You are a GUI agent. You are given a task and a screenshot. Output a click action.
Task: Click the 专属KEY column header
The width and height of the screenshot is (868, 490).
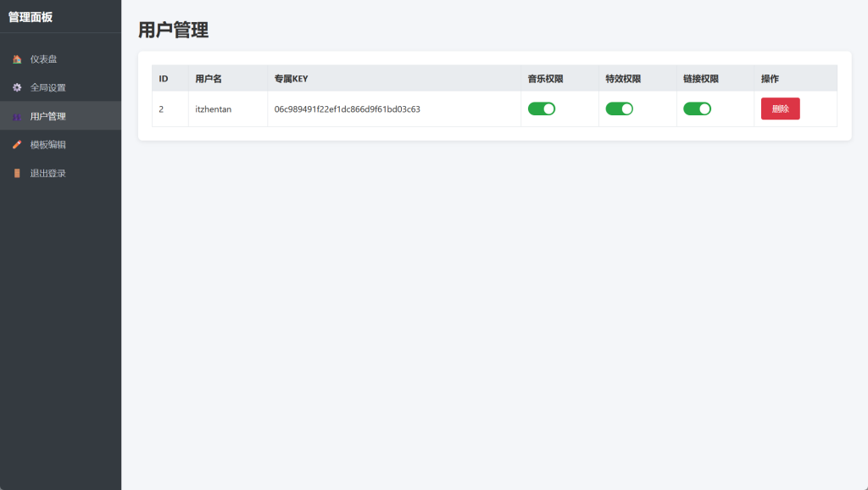coord(291,79)
